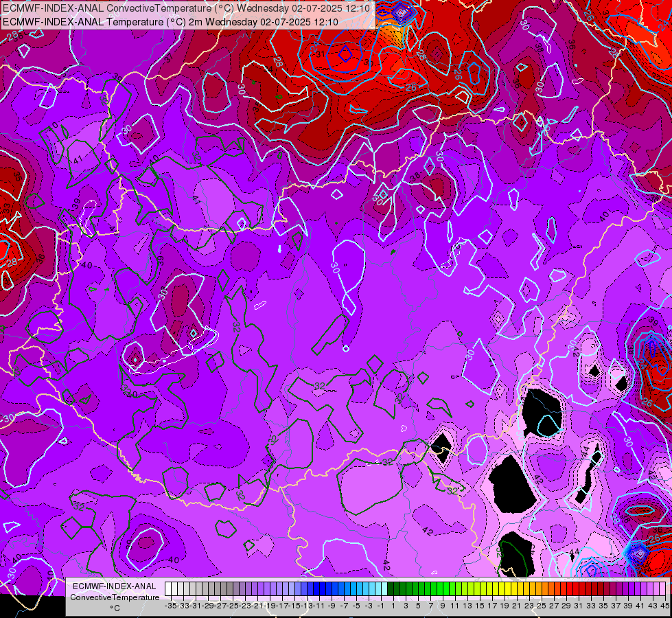Click the 'ConvectiveTemperature' legend label
Screen dimensions: 672x618
115,597
